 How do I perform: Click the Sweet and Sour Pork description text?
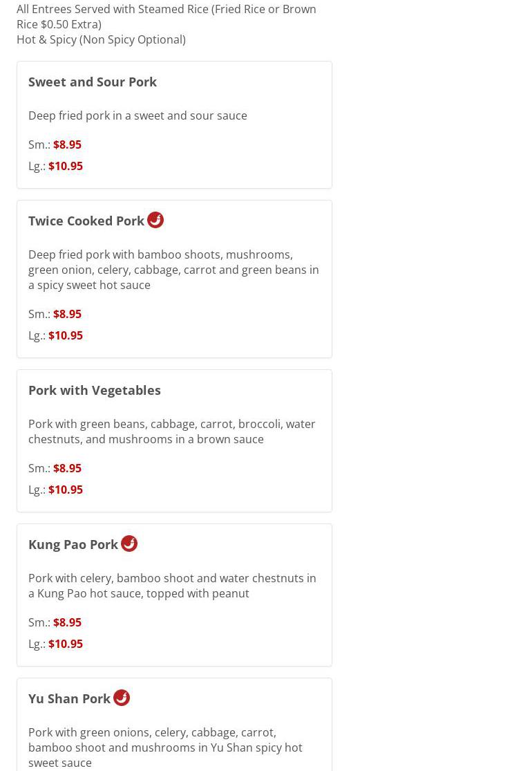(137, 116)
